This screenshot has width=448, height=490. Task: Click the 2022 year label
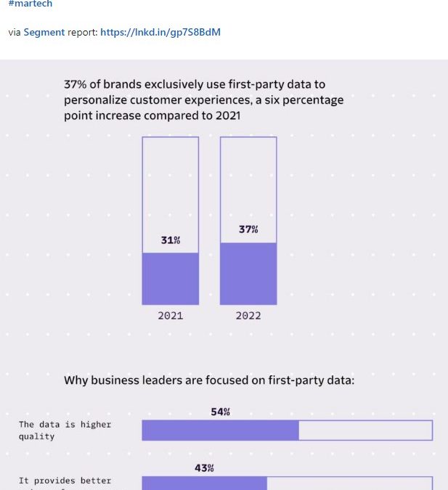coord(248,316)
